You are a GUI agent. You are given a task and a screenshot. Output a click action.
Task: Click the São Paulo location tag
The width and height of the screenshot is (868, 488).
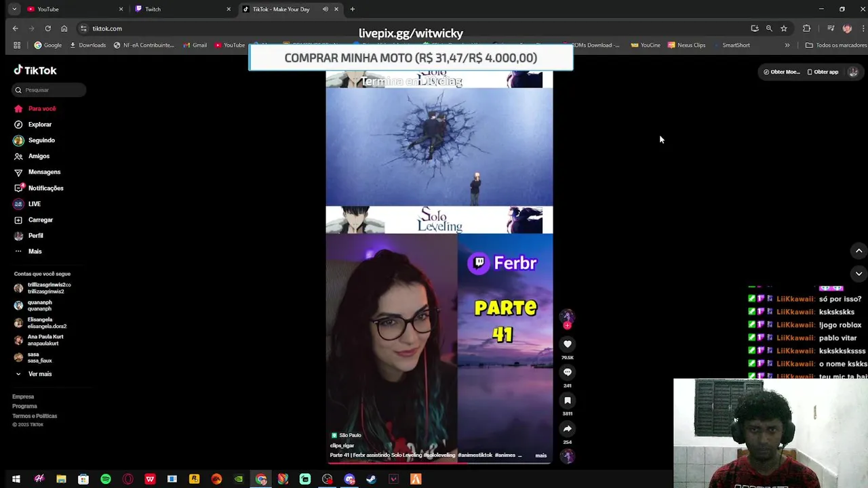(346, 435)
